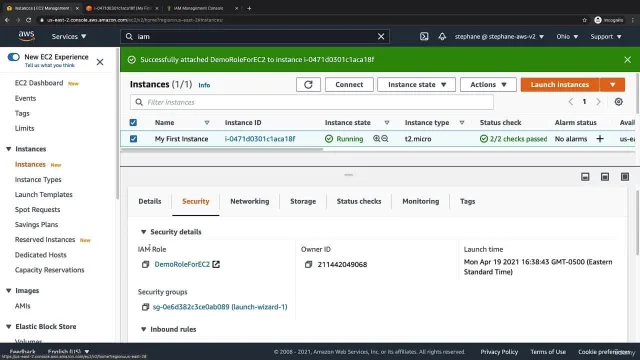This screenshot has height=360, width=640.
Task: Open the Ohio region dropdown
Action: (x=567, y=36)
